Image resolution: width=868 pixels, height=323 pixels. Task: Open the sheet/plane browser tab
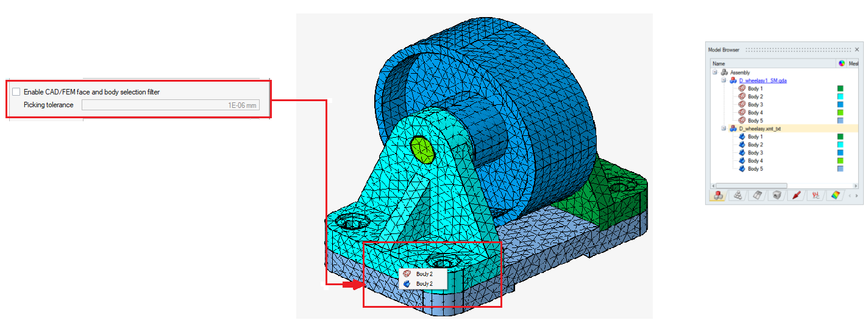[x=758, y=196]
